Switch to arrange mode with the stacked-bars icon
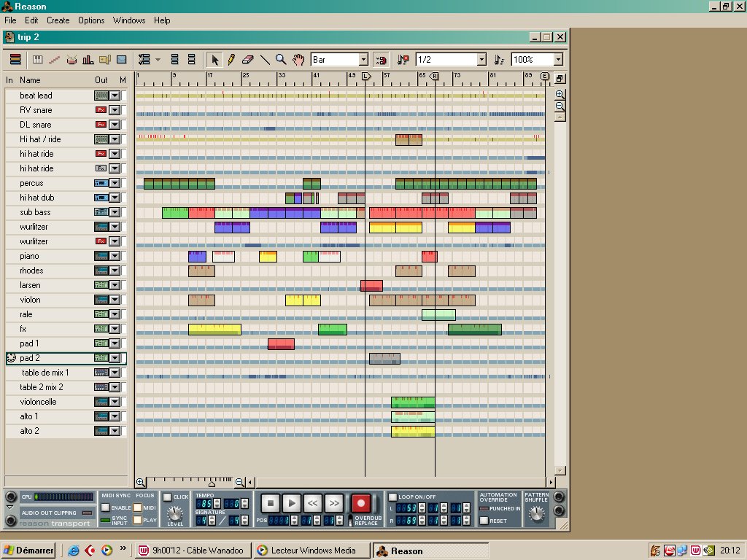The width and height of the screenshot is (747, 560). (15, 60)
